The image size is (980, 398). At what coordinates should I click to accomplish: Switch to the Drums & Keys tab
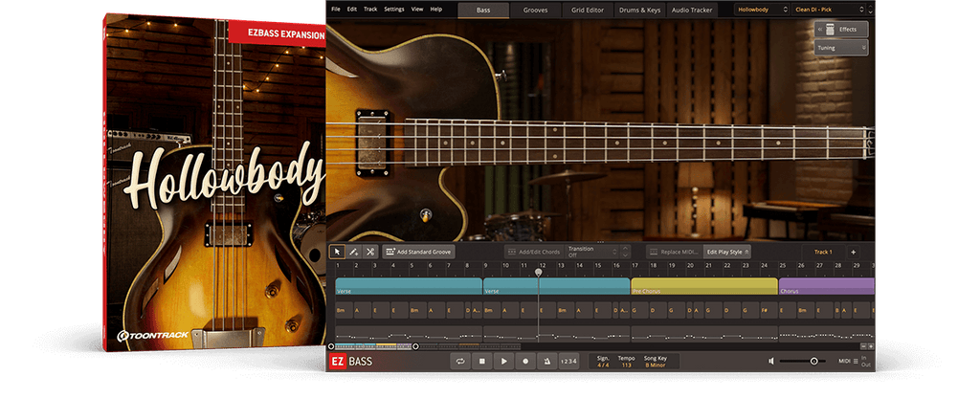coord(640,10)
